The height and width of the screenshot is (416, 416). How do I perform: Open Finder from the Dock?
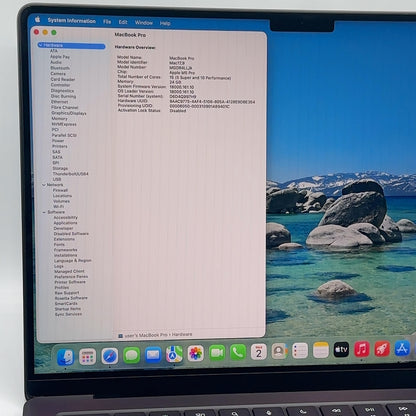coord(65,357)
